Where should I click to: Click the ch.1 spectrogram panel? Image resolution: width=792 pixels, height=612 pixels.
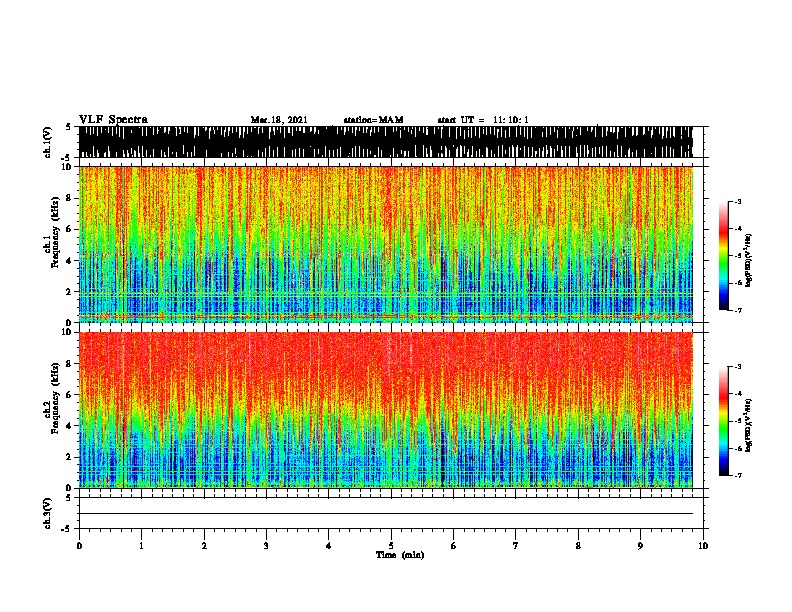pos(386,244)
